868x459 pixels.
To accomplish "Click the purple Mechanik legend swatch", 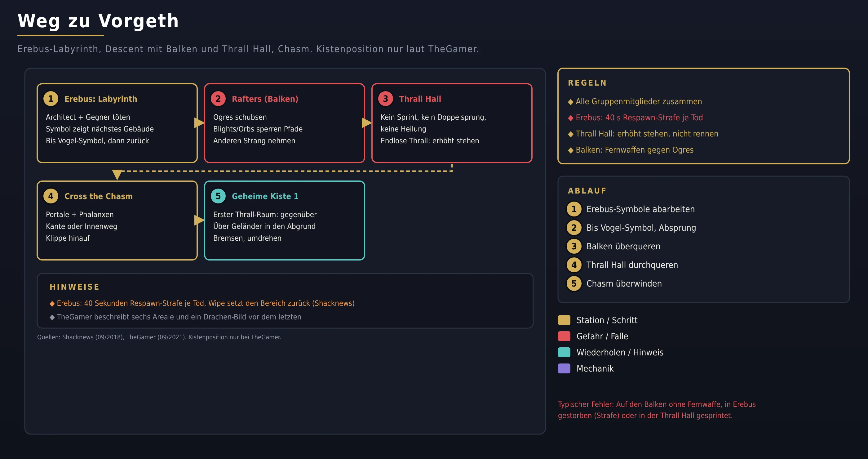I will tap(565, 369).
